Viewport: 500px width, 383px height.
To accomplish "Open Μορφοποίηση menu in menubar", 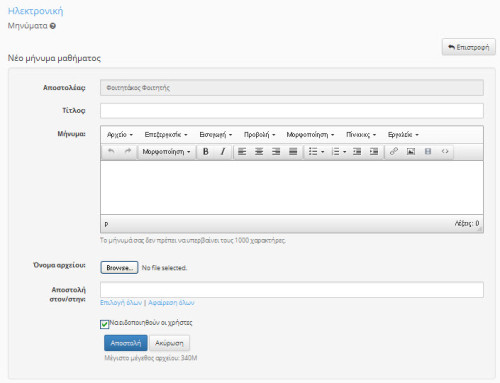I will coord(310,135).
